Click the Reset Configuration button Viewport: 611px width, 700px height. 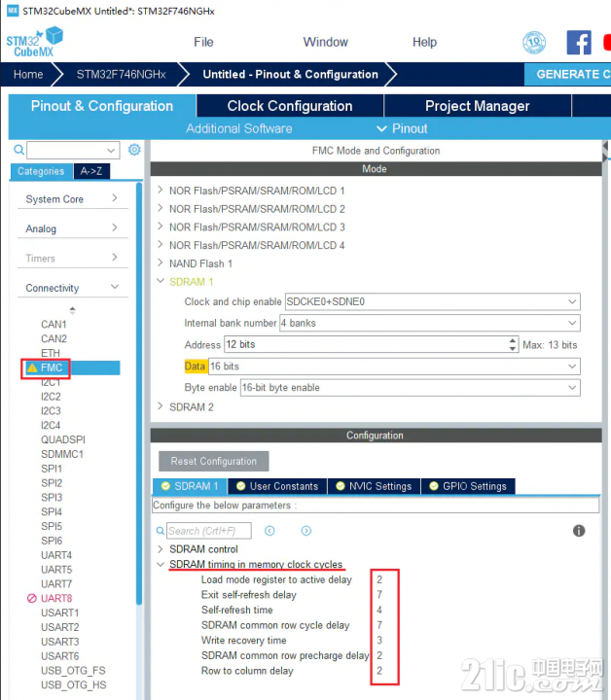(x=213, y=461)
